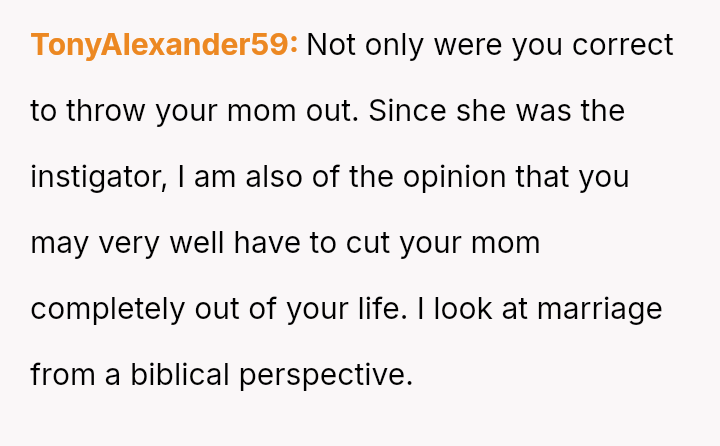Click the word "marriage" in the comment
This screenshot has width=720, height=446.
tap(600, 310)
